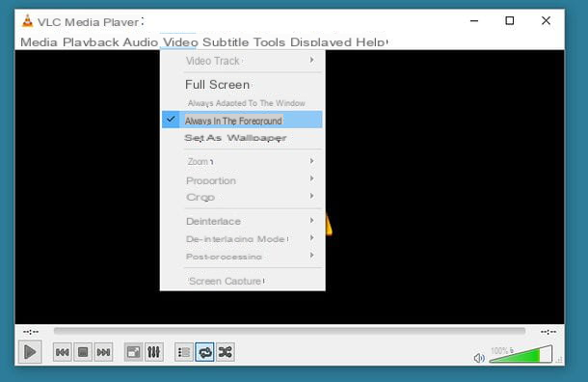Choose Full Screen from Video menu
This screenshot has width=588, height=382.
[242, 85]
